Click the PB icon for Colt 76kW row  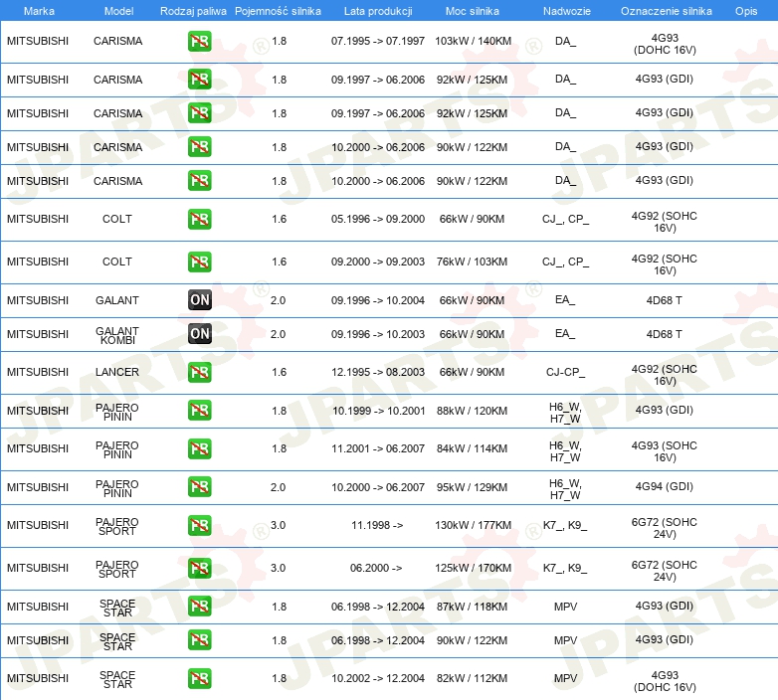(x=200, y=262)
